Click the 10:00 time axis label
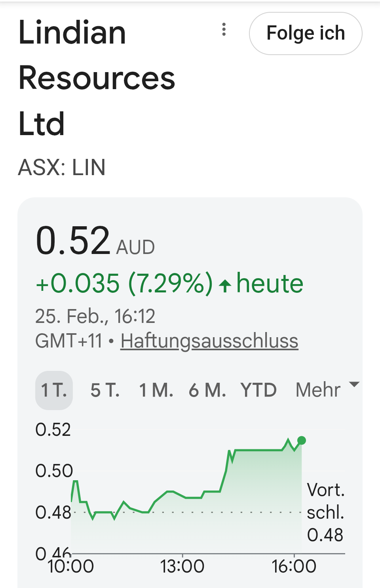Image resolution: width=380 pixels, height=588 pixels. [x=70, y=567]
